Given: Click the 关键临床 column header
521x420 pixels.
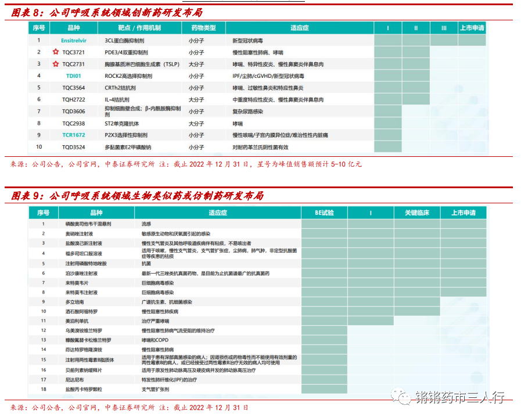Looking at the screenshot, I should 417,213.
